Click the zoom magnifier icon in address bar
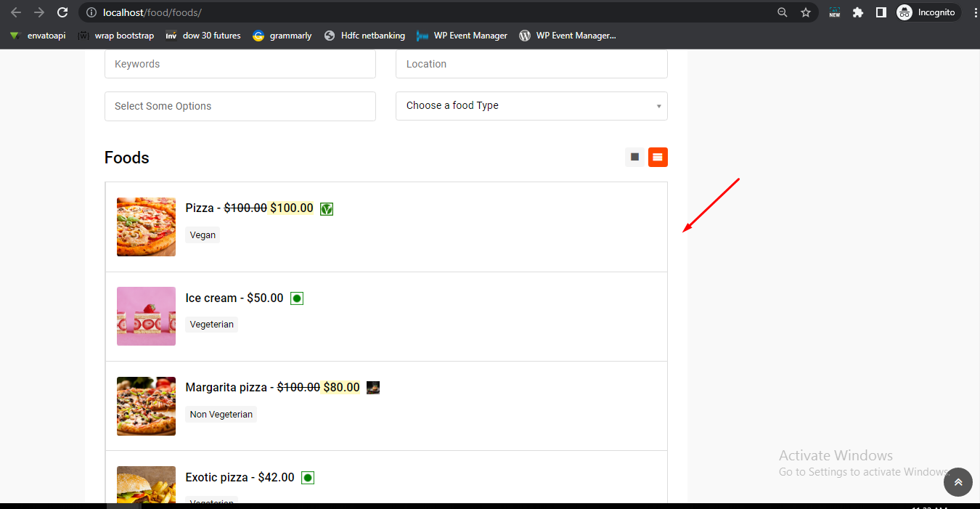This screenshot has height=509, width=980. 783,12
